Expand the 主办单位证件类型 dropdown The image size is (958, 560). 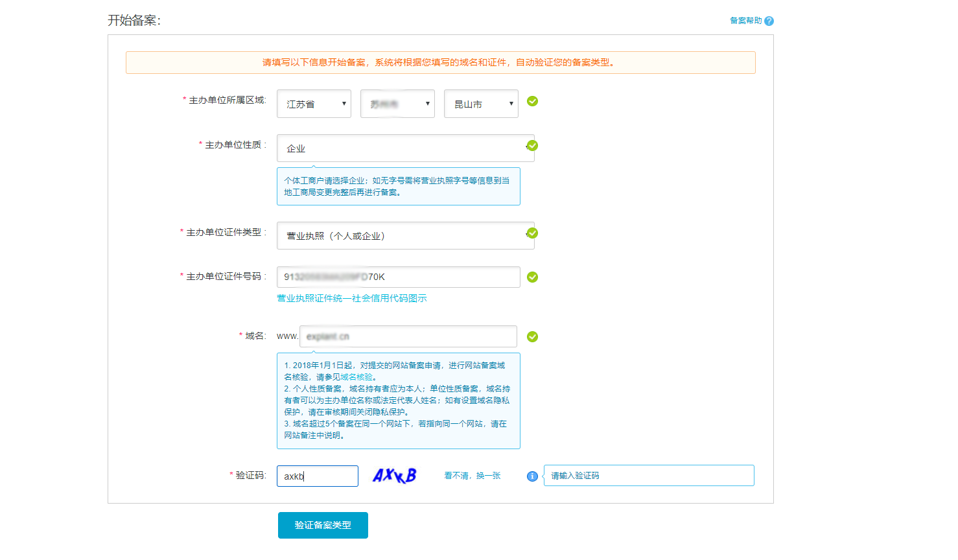coord(405,235)
